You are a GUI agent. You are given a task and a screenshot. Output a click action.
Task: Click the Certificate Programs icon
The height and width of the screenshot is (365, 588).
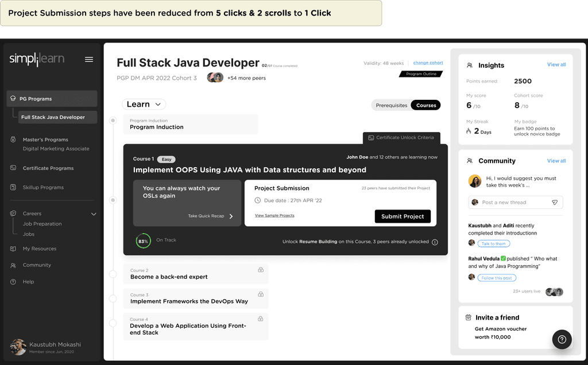13,168
